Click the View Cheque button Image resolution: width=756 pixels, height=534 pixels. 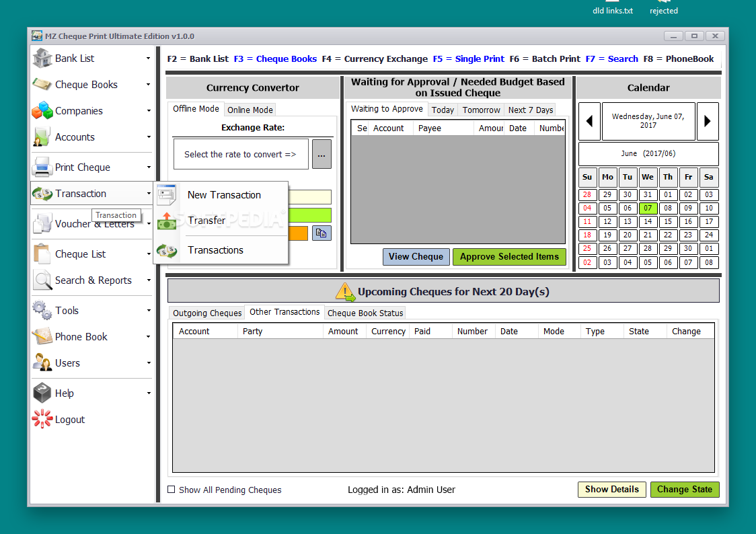pos(416,257)
